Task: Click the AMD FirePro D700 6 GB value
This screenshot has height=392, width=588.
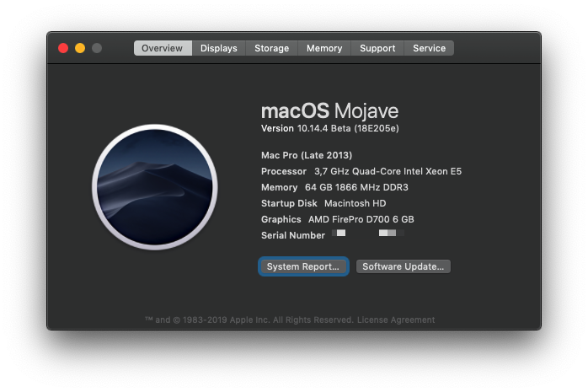Action: click(x=361, y=219)
